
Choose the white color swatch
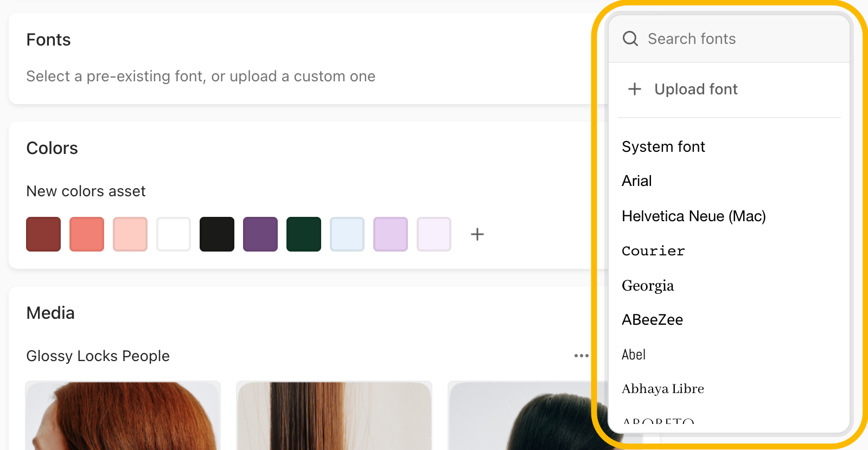pos(174,234)
